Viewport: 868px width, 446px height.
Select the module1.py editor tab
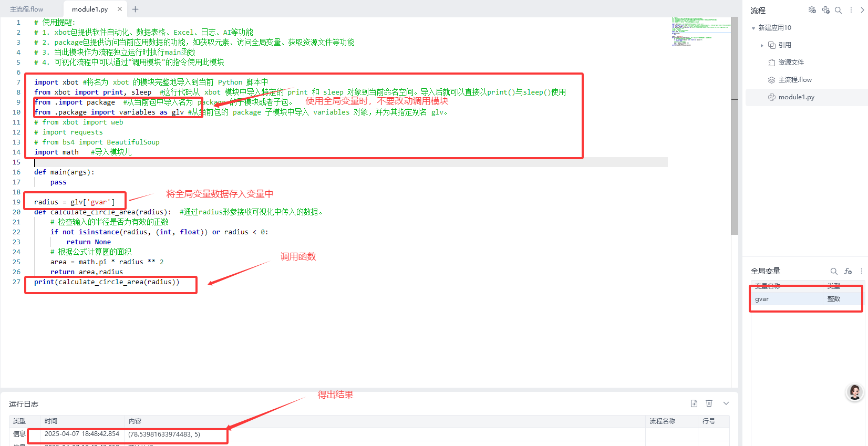(x=89, y=9)
